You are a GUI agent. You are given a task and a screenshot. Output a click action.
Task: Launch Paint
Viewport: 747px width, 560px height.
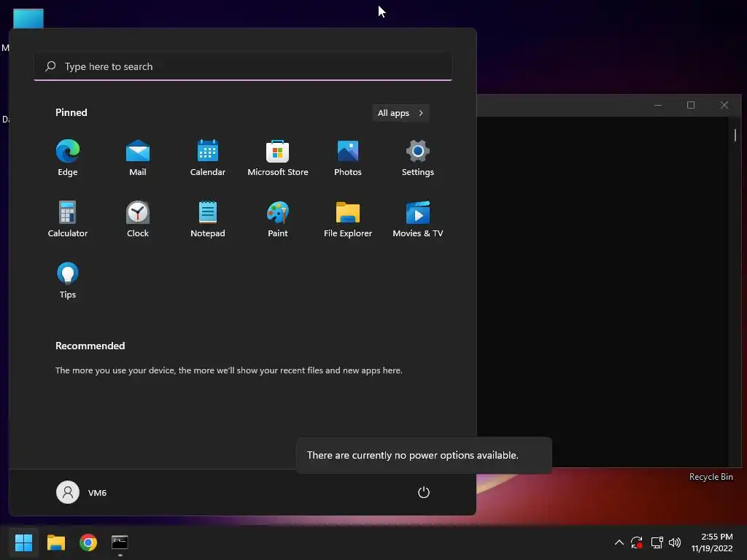point(278,219)
